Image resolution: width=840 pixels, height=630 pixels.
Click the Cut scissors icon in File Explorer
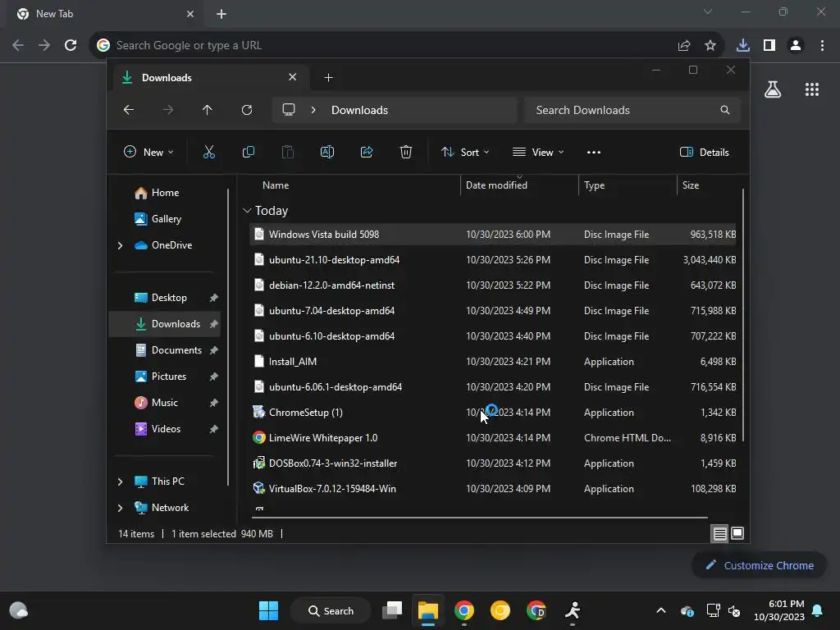[x=209, y=152]
